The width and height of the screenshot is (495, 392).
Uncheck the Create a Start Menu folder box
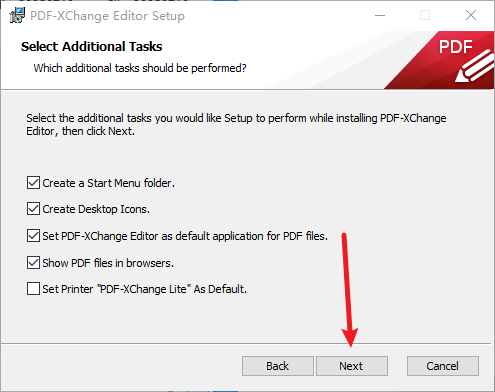[33, 183]
